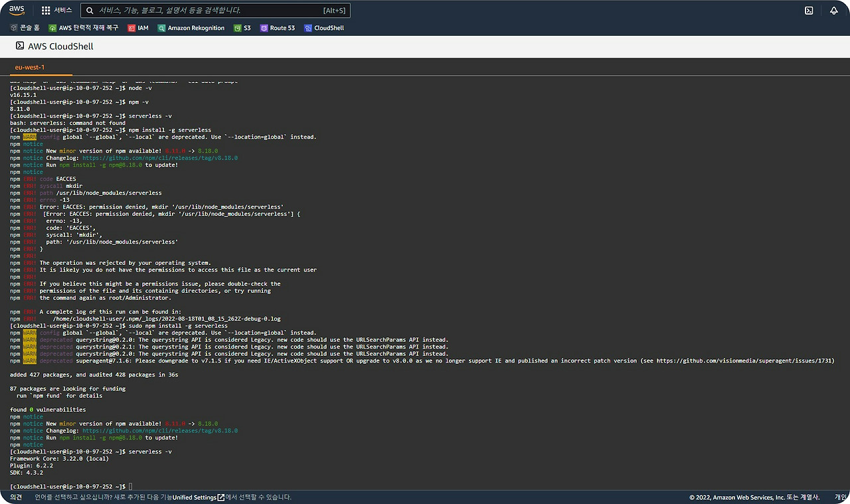Click the debug-0.log file path line
This screenshot has height=504, width=850.
(167, 319)
